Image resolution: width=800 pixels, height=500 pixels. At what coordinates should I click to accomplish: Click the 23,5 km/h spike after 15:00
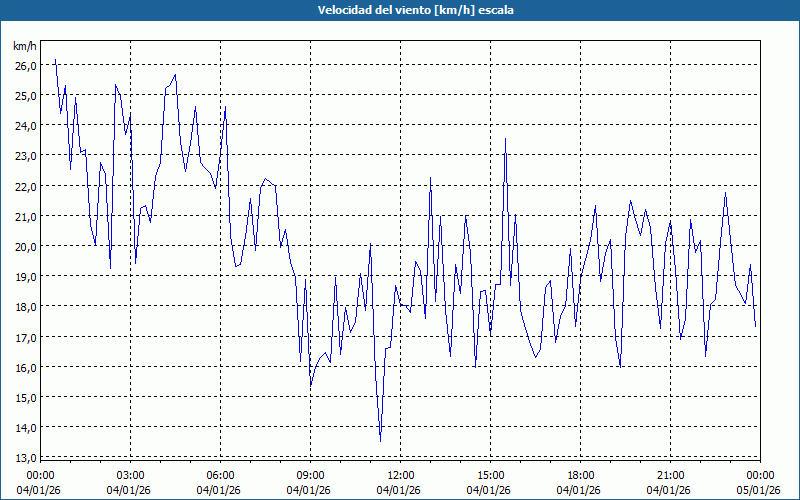point(506,139)
